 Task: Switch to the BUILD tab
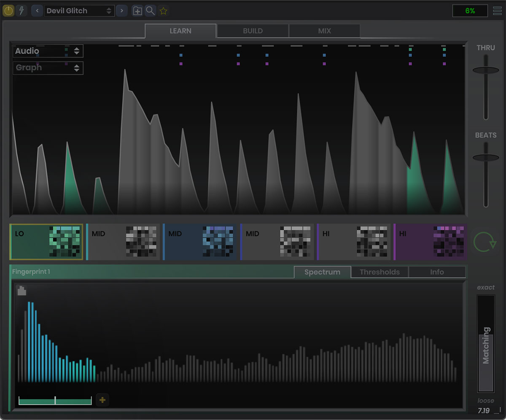(253, 31)
